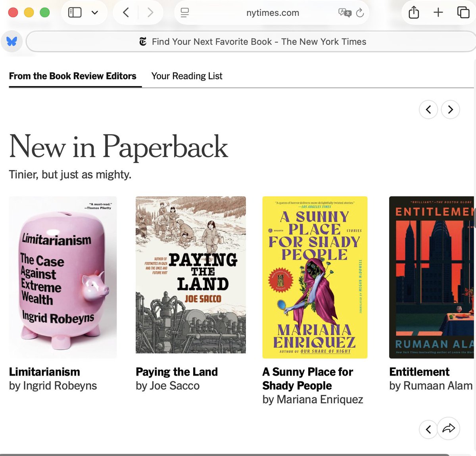Show next books with top right chevron

pos(451,109)
